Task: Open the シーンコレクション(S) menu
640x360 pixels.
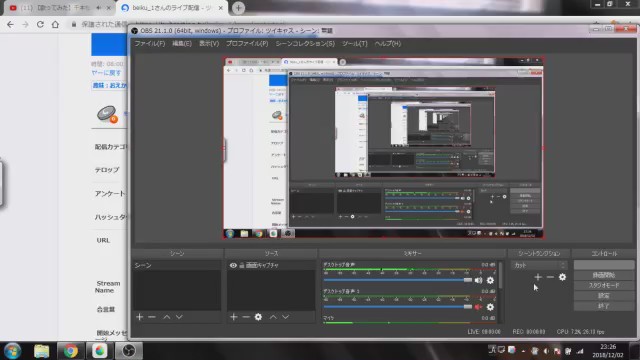Action: (x=305, y=43)
